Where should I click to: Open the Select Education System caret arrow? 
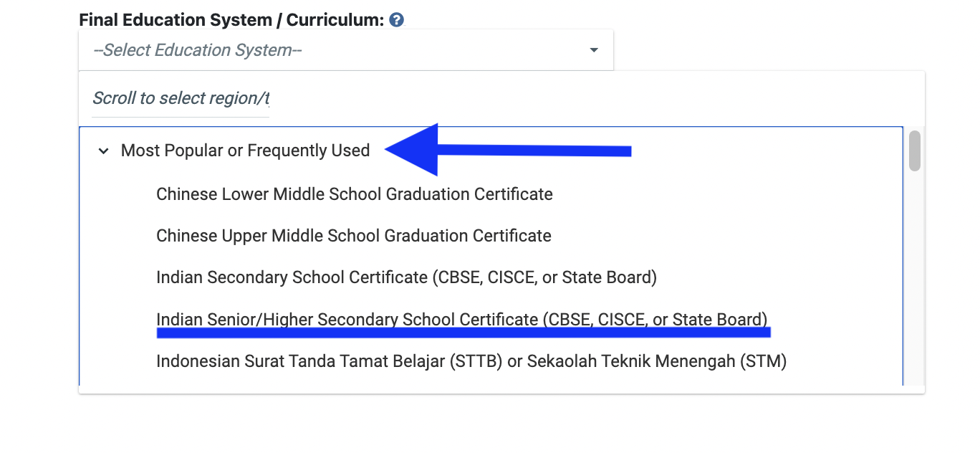(593, 50)
